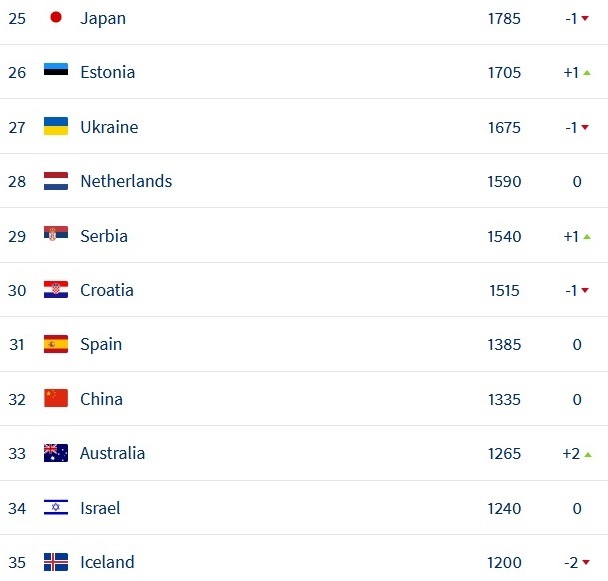Viewport: 608px width, 581px height.
Task: Open the Japan team link
Action: [103, 19]
